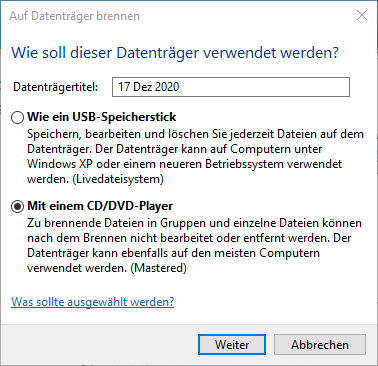Image resolution: width=378 pixels, height=366 pixels.
Task: Click description starting Zu brennende Dateien in Gruppen
Action: pos(194,245)
